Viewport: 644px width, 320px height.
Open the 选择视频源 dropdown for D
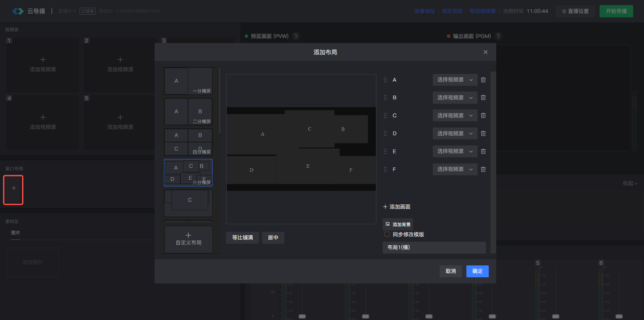click(x=455, y=134)
